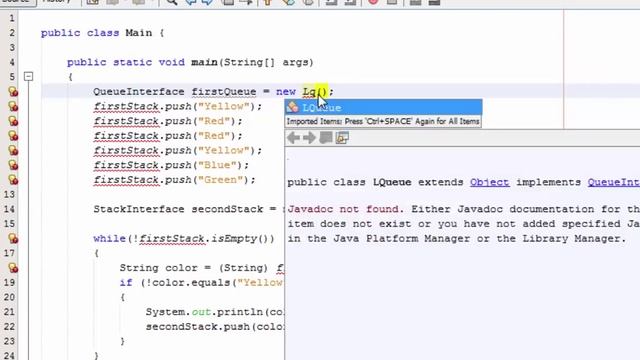Click line number 13 in the gutter
The height and width of the screenshot is (360, 640).
pyautogui.click(x=9, y=194)
